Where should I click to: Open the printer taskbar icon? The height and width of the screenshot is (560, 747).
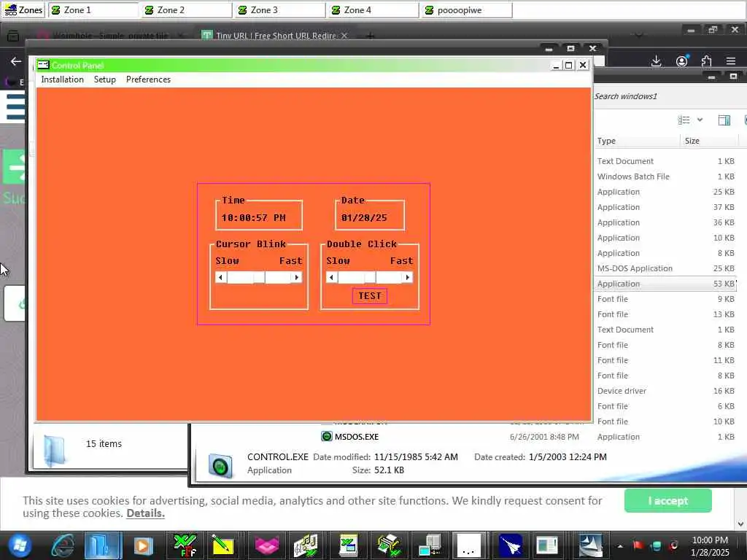click(x=388, y=545)
